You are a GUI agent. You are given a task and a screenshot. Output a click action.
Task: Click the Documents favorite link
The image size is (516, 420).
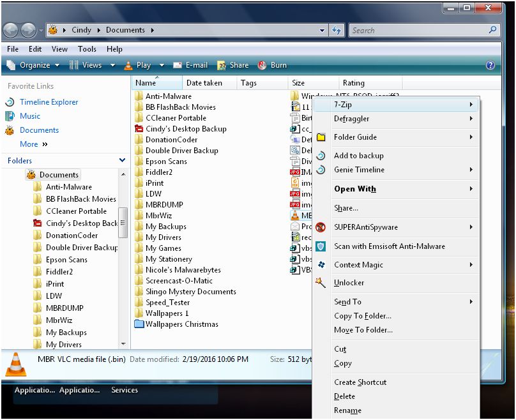(x=39, y=130)
